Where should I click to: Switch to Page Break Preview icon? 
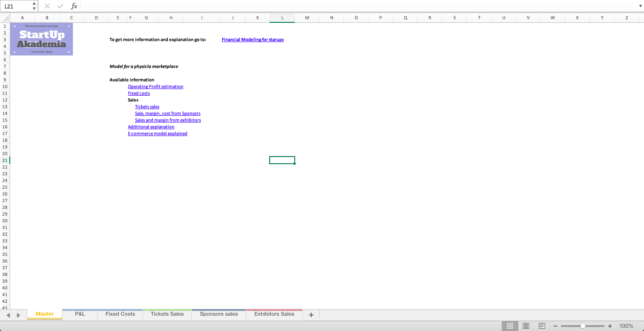542,326
